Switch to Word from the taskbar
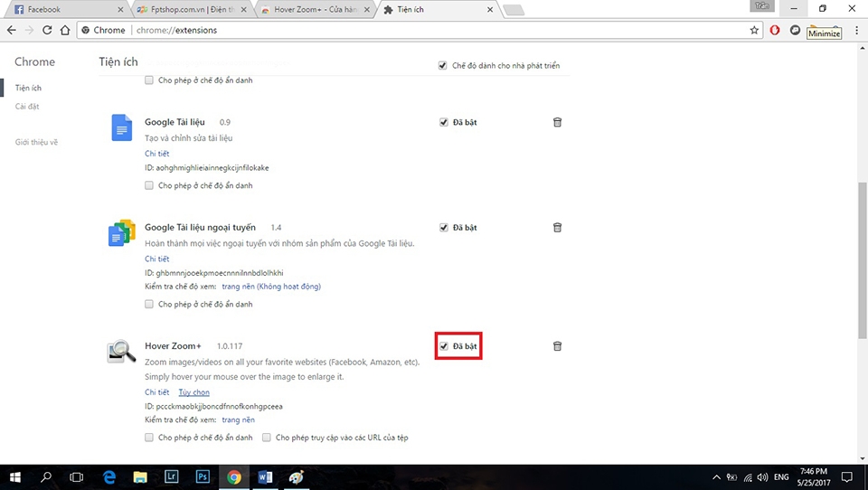 click(265, 476)
